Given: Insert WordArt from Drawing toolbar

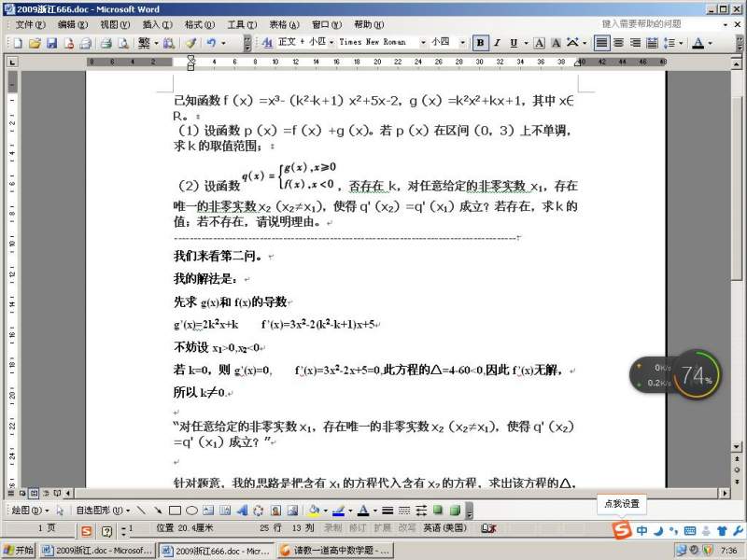Looking at the screenshot, I should pos(242,511).
